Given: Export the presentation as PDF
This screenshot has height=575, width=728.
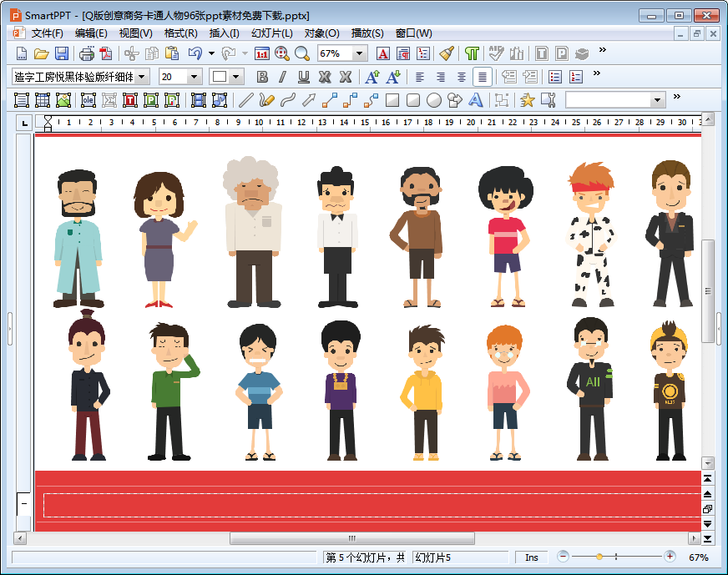Looking at the screenshot, I should click(106, 54).
